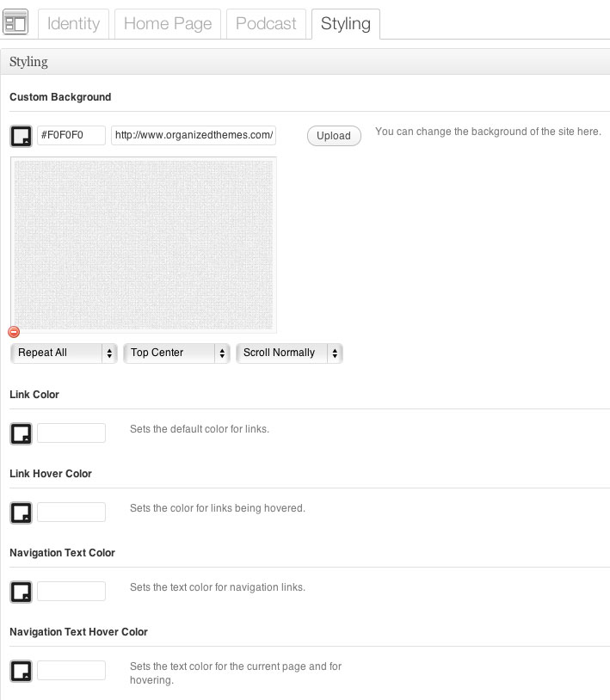Image resolution: width=610 pixels, height=700 pixels.
Task: Click the #F0F0F0 hex color field
Action: (71, 136)
